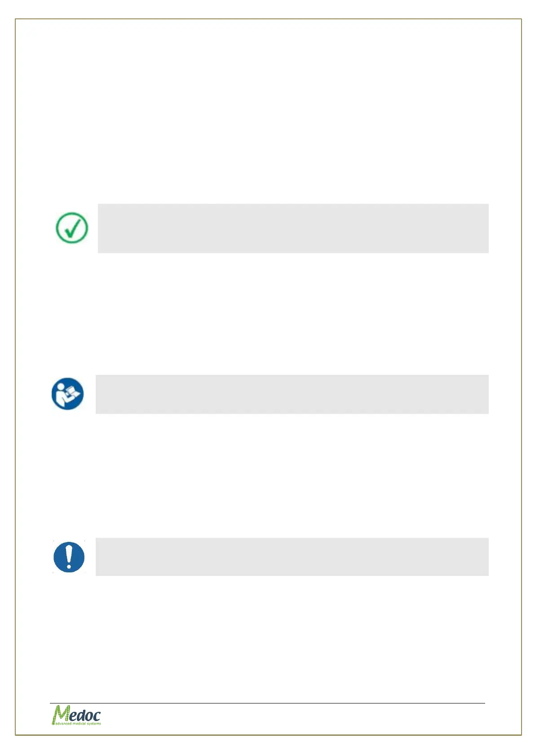Click the green checkmark circle icon
Viewport: 535px width, 756px height.
point(71,228)
